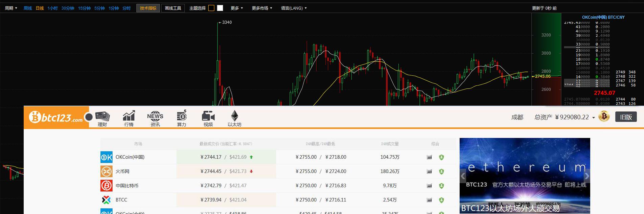Click the 中国比特币 price ¥2742.79

(211, 186)
